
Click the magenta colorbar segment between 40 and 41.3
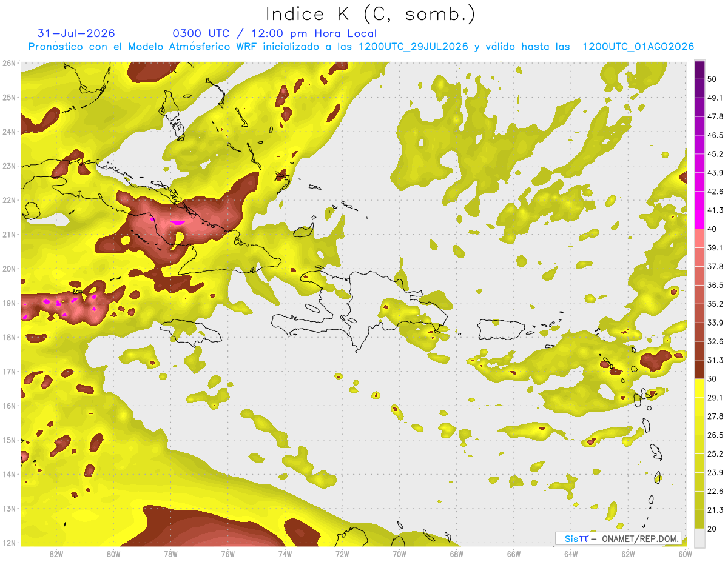[699, 219]
